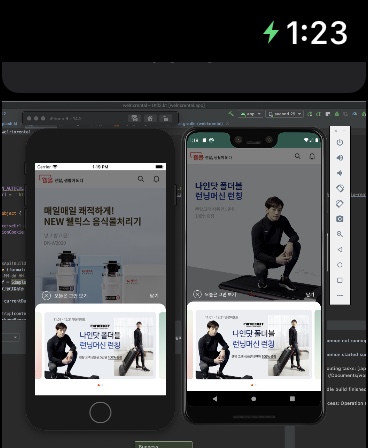Screen dimensions: 368x448
Task: Rotate the emulator right
Action: click(340, 204)
